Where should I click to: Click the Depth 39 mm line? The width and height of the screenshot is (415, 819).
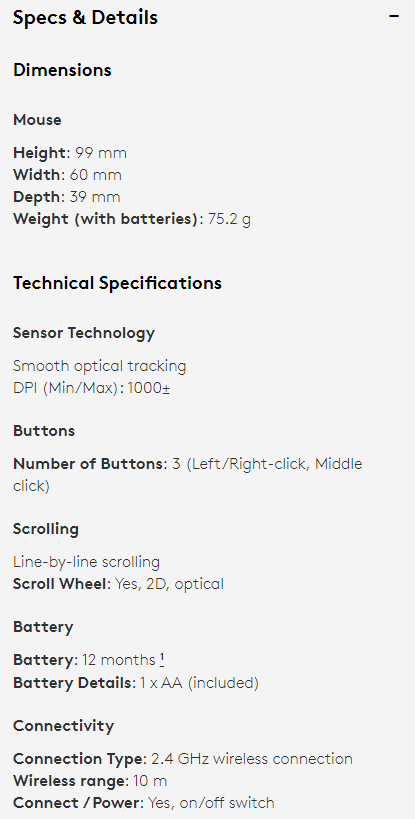(67, 197)
